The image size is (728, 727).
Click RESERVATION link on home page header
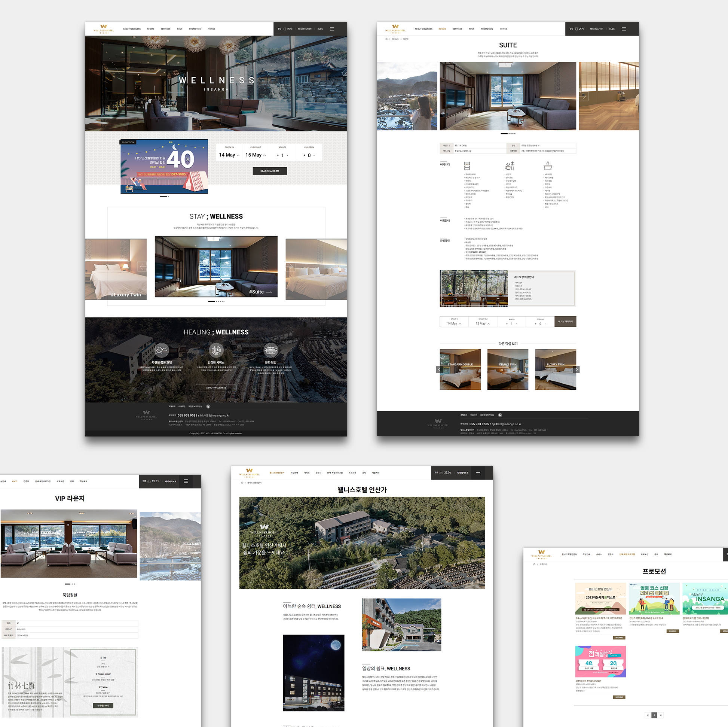(305, 29)
